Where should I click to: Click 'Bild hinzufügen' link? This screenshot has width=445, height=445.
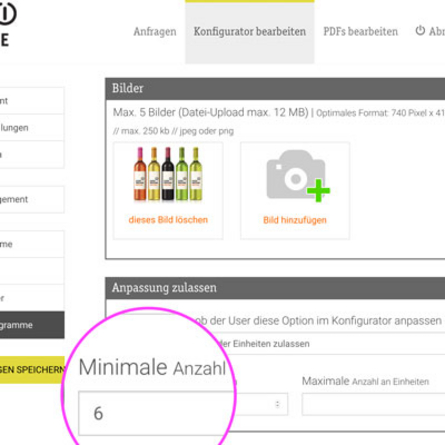click(x=295, y=220)
